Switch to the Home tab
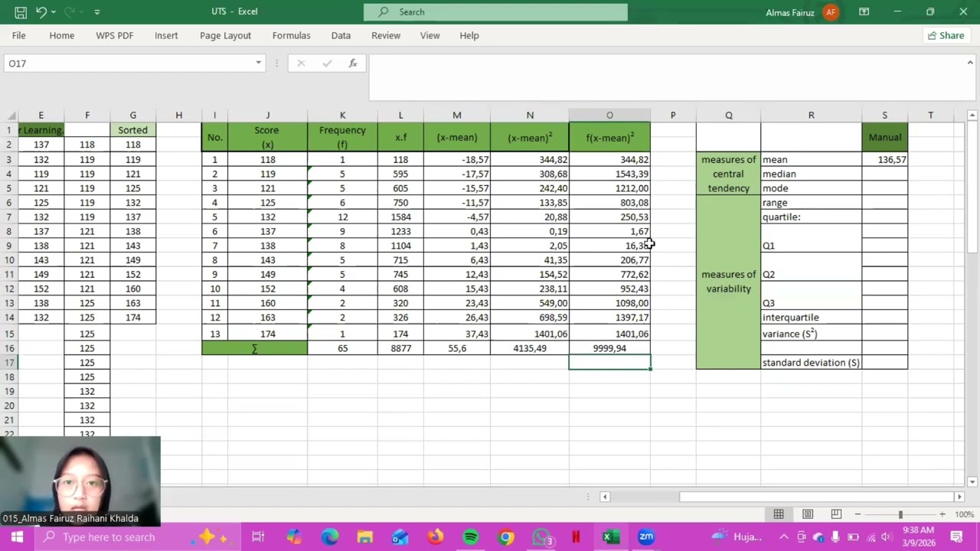This screenshot has width=980, height=551. pos(62,35)
